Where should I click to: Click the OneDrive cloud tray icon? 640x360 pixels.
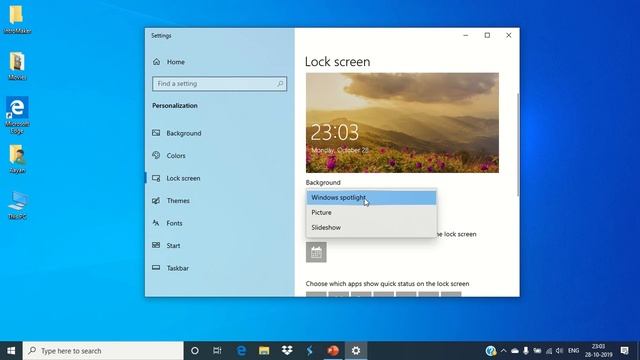click(x=515, y=351)
